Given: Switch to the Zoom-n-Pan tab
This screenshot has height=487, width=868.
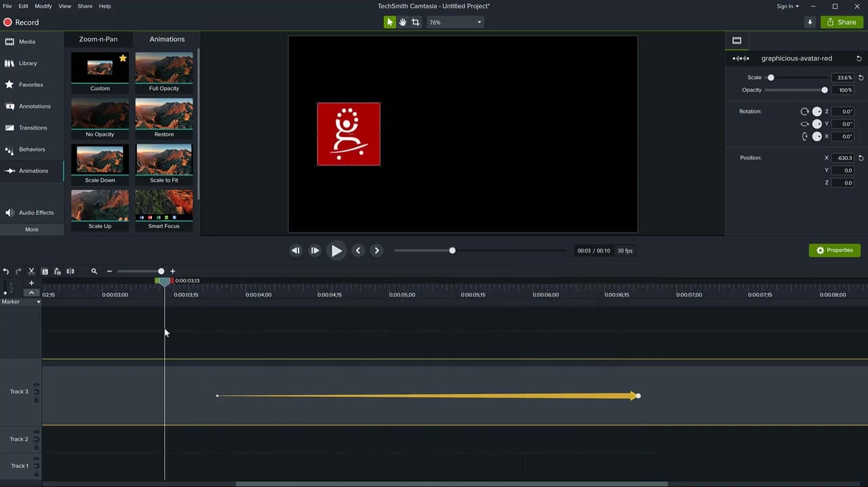Looking at the screenshot, I should tap(98, 39).
